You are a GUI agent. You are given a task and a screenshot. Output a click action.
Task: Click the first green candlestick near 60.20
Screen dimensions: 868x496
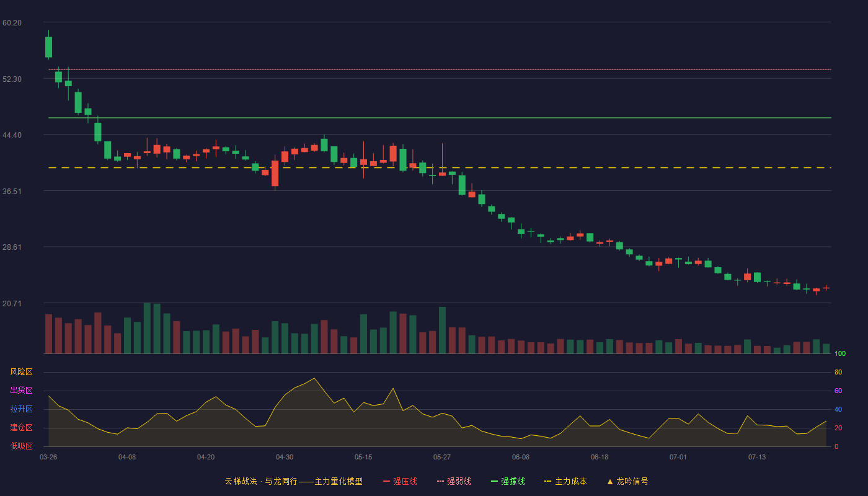(48, 46)
